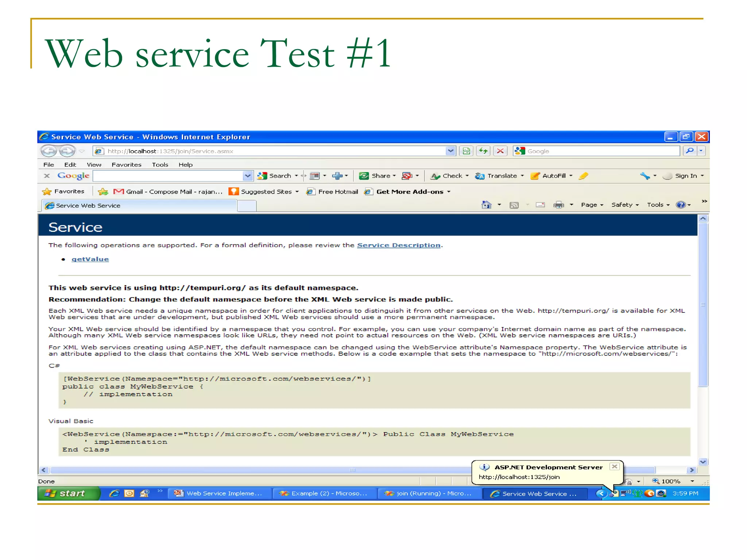Image resolution: width=747 pixels, height=560 pixels.
Task: Open the View menu
Action: point(94,165)
